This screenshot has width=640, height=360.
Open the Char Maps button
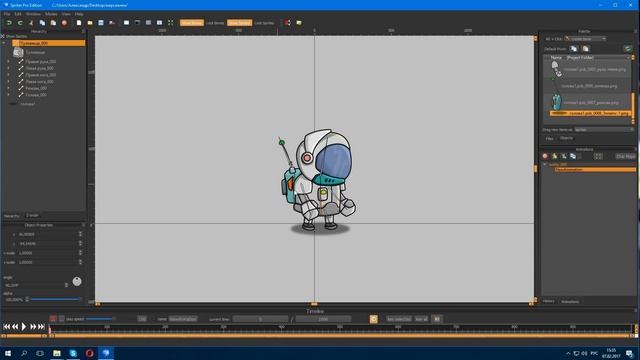click(x=625, y=156)
